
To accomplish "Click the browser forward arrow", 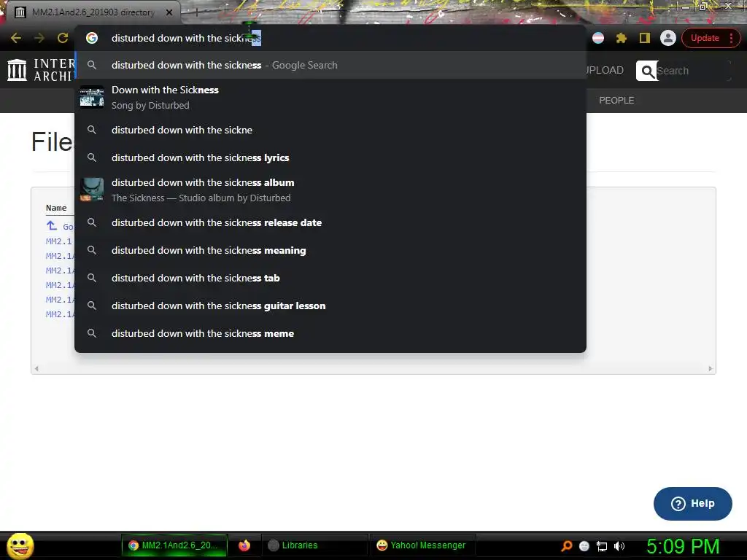I will click(39, 38).
